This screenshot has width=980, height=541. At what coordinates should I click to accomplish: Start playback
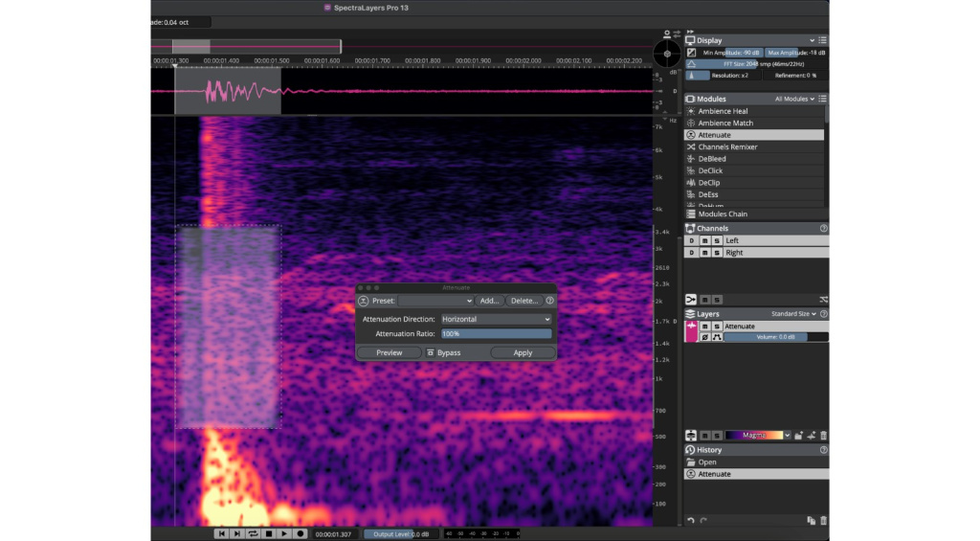(x=284, y=534)
